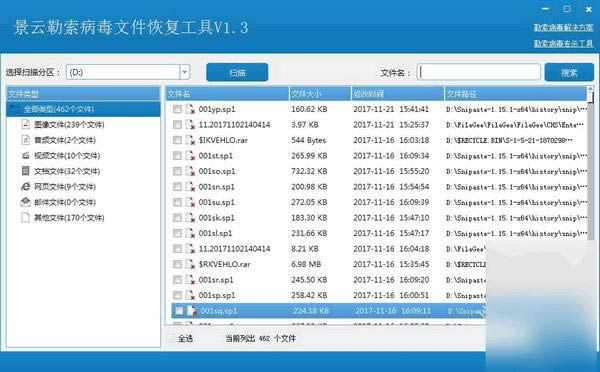Maximize the recovery tool window

[567, 9]
